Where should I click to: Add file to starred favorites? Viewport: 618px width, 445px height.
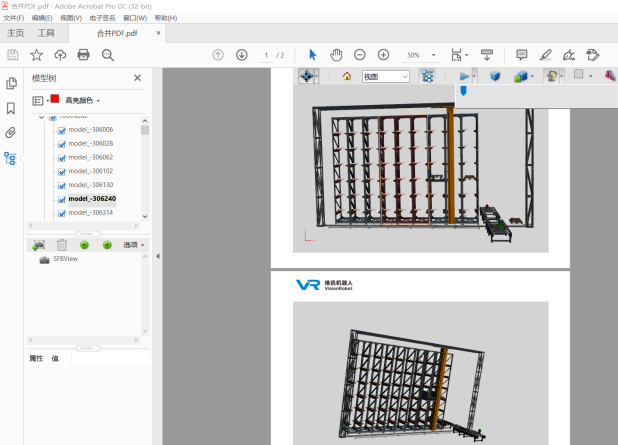36,55
